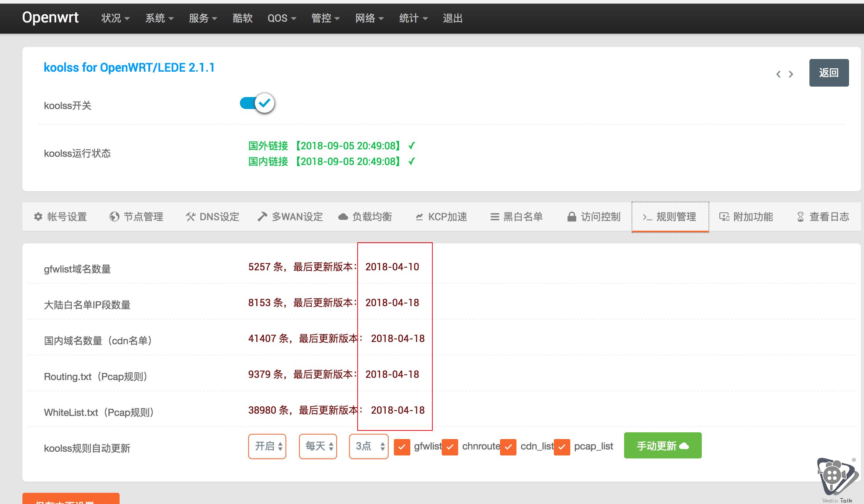Image resolution: width=864 pixels, height=504 pixels.
Task: Click the 国外链接 status line
Action: (332, 146)
